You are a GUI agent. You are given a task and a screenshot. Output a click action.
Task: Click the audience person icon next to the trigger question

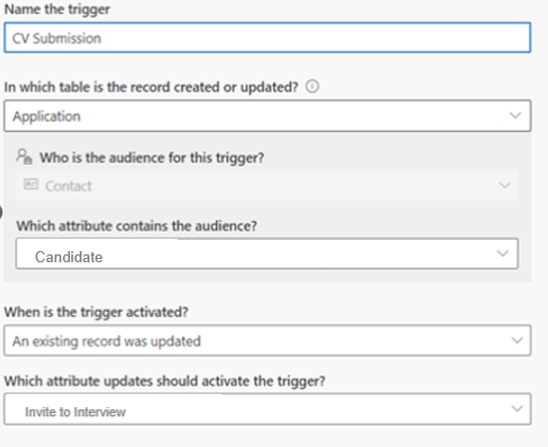pos(24,157)
